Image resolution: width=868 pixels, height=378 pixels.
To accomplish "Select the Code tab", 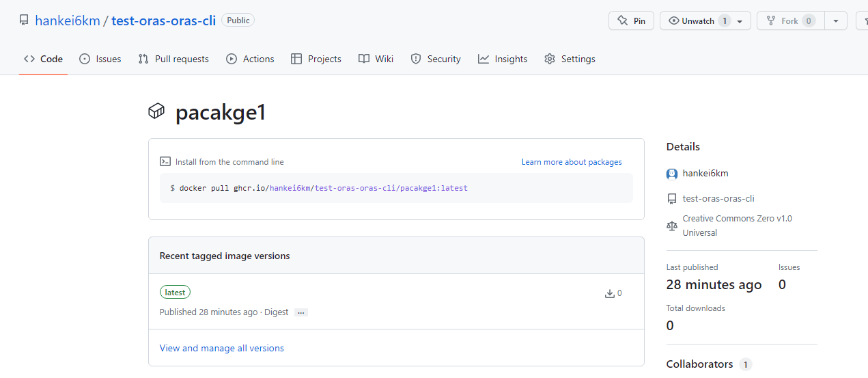I will click(x=43, y=59).
